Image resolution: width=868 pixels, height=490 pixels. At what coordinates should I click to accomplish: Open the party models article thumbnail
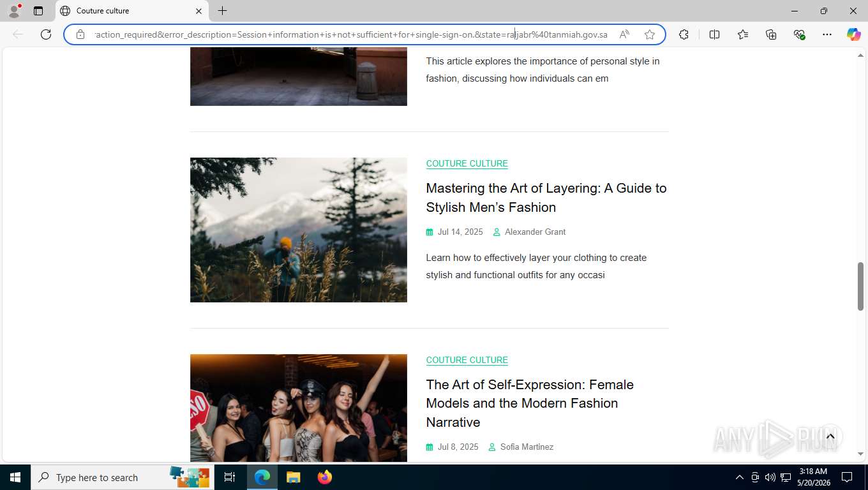click(x=299, y=408)
